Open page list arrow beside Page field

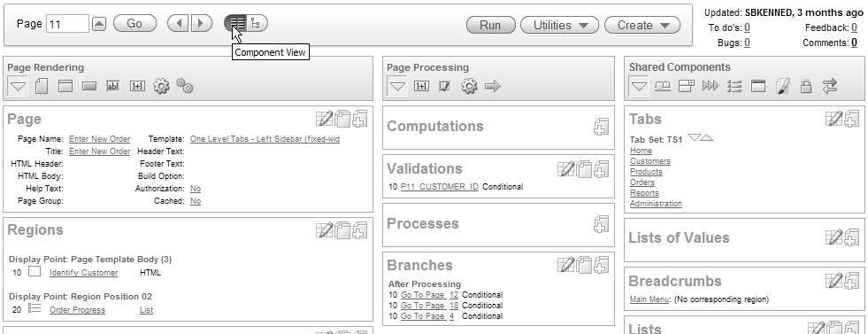(99, 24)
